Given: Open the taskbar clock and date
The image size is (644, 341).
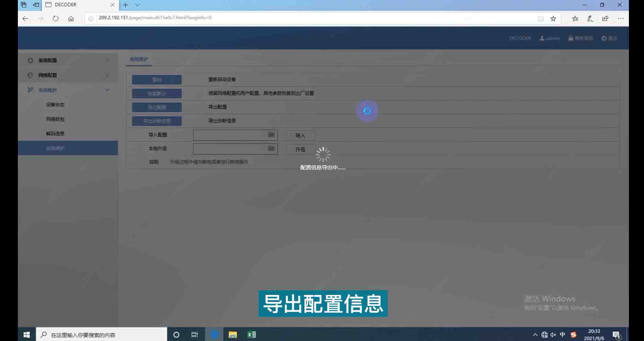Looking at the screenshot, I should pyautogui.click(x=594, y=334).
